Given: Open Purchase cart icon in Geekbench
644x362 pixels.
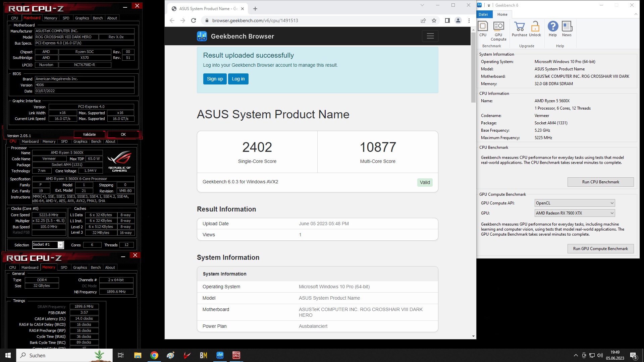Looking at the screenshot, I should (x=519, y=29).
